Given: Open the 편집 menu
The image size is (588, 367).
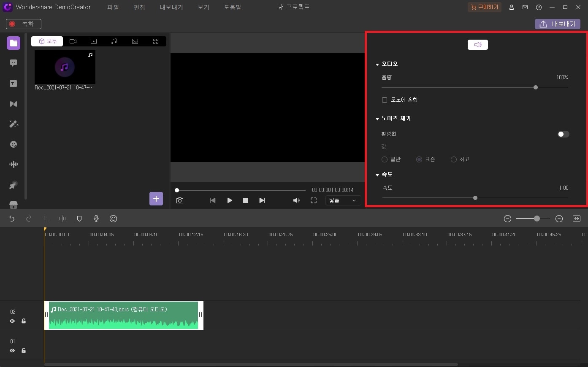Looking at the screenshot, I should [x=139, y=7].
